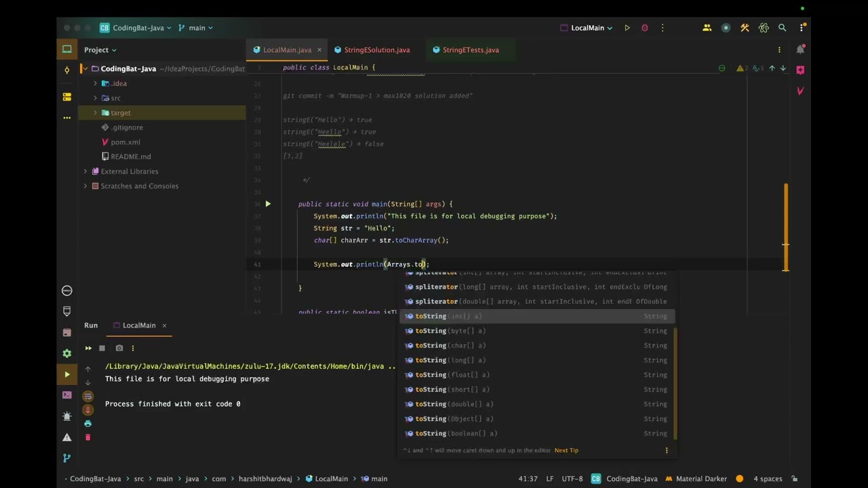Viewport: 868px width, 488px height.
Task: Click the editor vertical scrollbar thumb
Action: point(786,227)
